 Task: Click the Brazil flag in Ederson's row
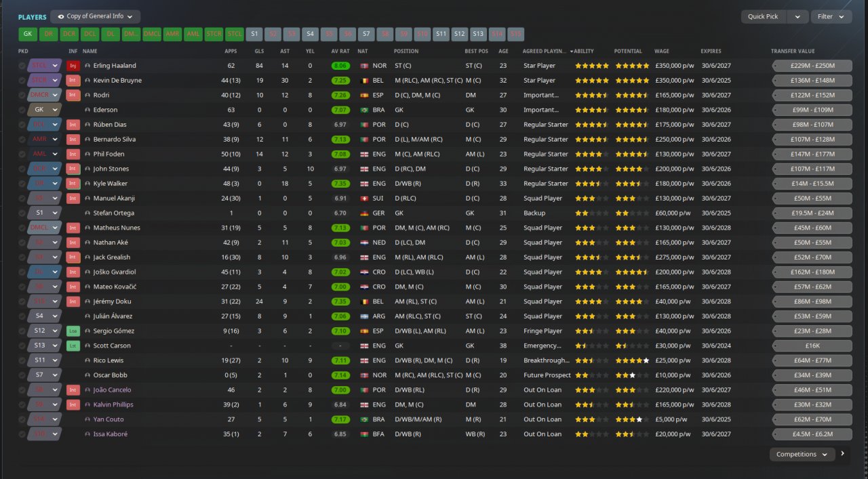(x=365, y=110)
